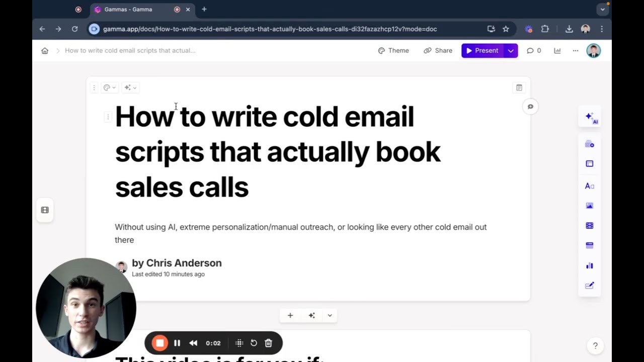View gamma analytics

pyautogui.click(x=557, y=50)
